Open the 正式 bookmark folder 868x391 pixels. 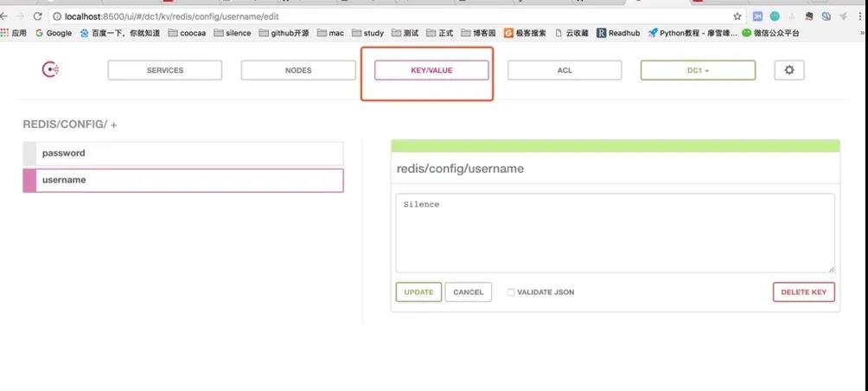[440, 33]
